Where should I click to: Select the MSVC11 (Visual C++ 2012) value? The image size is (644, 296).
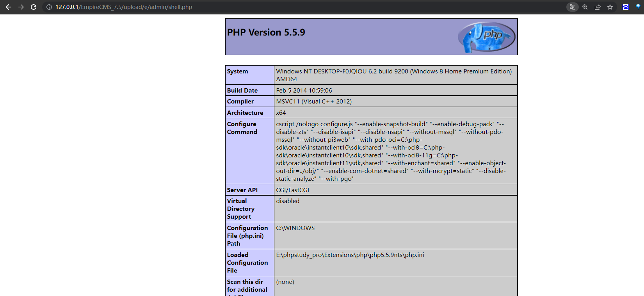314,102
